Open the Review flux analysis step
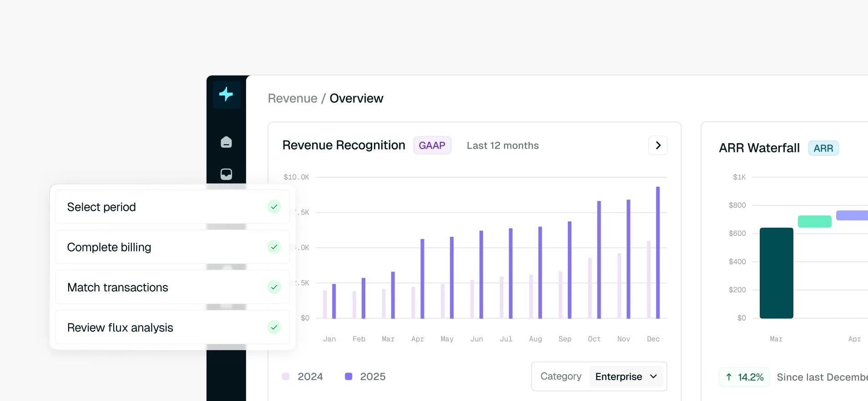This screenshot has width=868, height=401. tap(172, 327)
